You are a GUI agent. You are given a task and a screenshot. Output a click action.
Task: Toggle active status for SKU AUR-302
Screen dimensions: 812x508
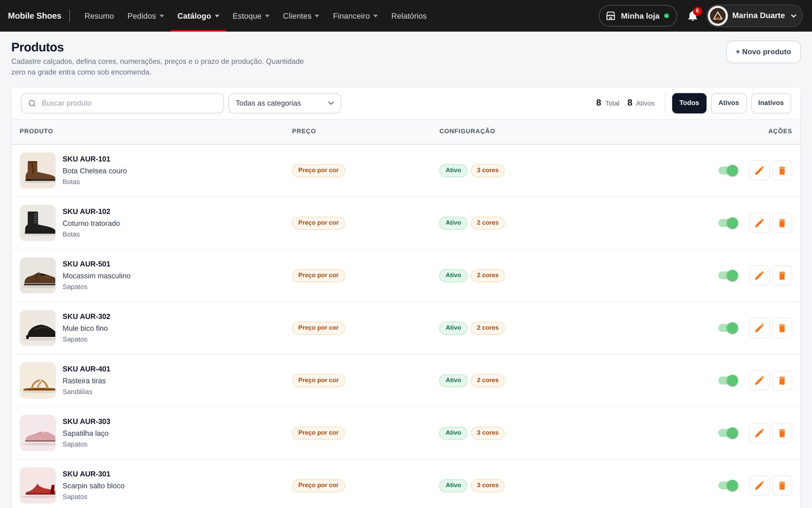(x=728, y=328)
